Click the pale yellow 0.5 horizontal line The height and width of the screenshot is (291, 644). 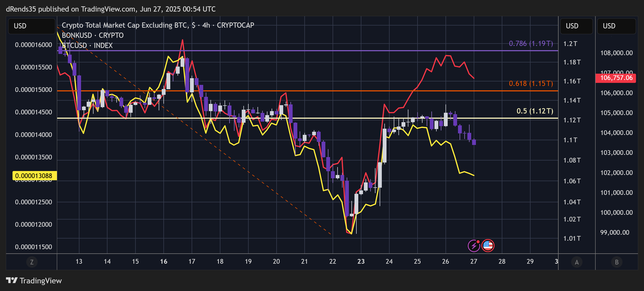pyautogui.click(x=307, y=118)
